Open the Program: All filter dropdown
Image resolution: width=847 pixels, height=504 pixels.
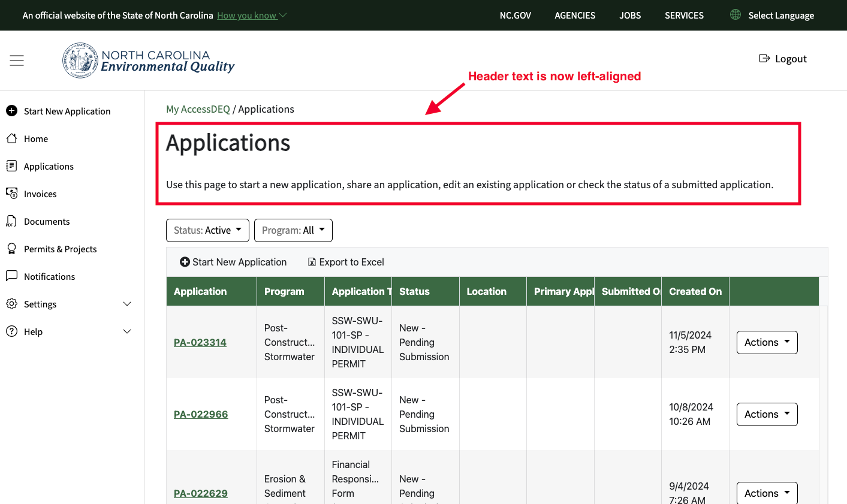tap(293, 230)
